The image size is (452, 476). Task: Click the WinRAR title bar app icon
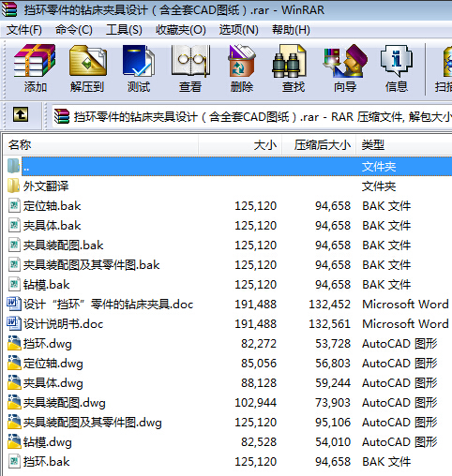[x=9, y=9]
